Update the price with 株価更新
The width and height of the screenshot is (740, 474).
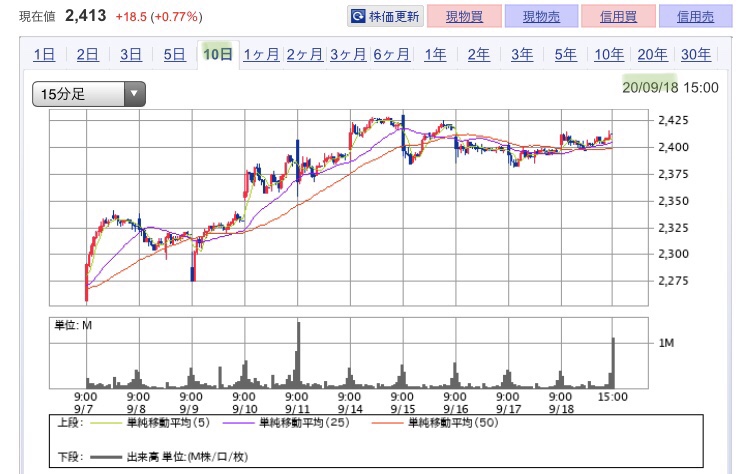386,17
